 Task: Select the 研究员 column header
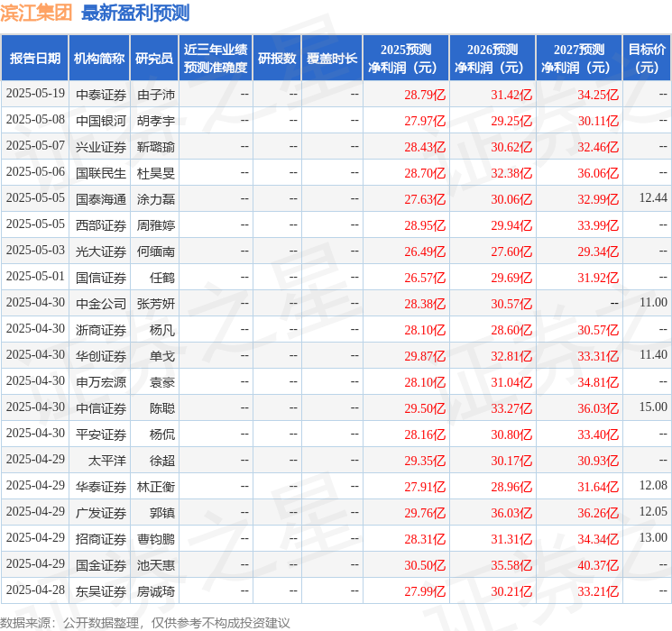click(154, 58)
